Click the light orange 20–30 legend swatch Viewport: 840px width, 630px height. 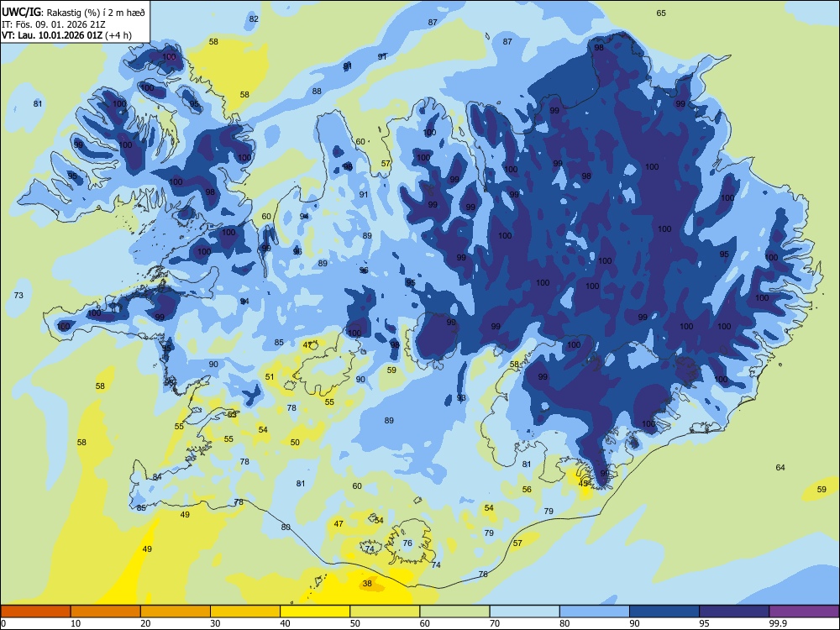point(176,612)
